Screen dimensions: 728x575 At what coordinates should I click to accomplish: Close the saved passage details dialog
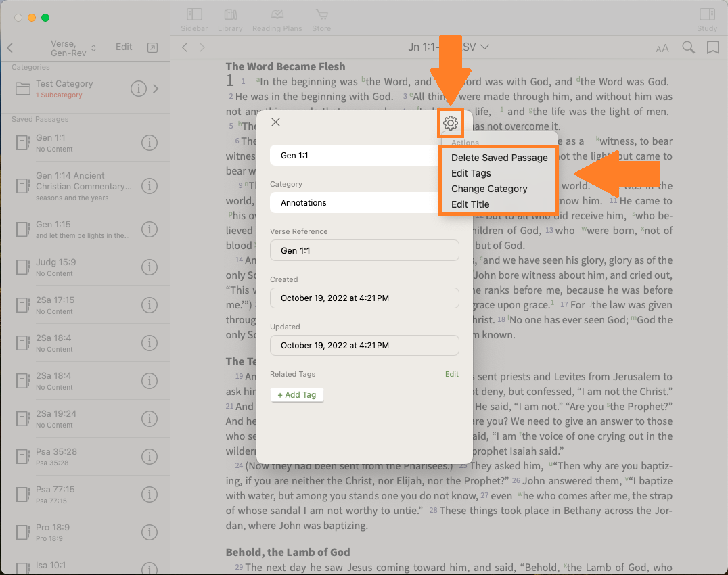point(275,122)
